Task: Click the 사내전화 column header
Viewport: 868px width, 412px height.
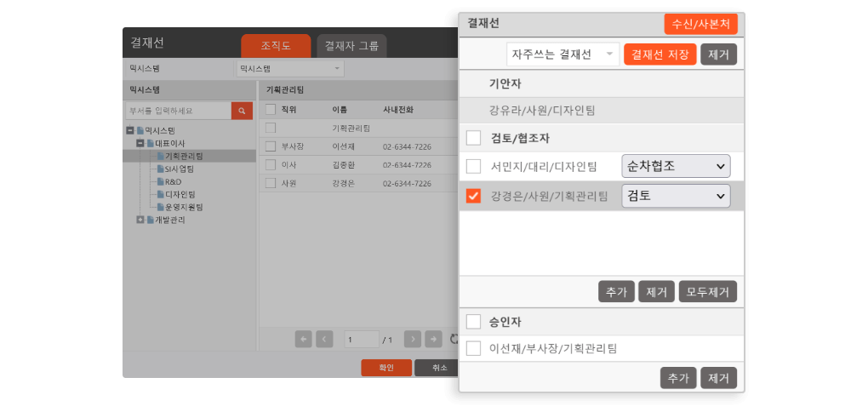Action: pos(397,110)
